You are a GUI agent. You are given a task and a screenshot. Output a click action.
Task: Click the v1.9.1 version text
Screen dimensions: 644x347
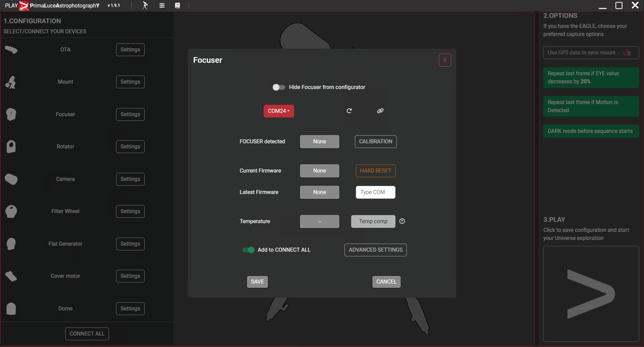[x=114, y=5]
